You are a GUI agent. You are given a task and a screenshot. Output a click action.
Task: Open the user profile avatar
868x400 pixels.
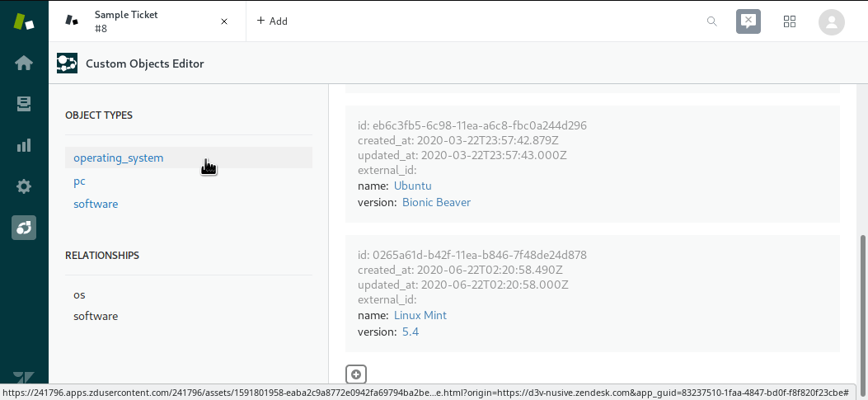pyautogui.click(x=832, y=22)
